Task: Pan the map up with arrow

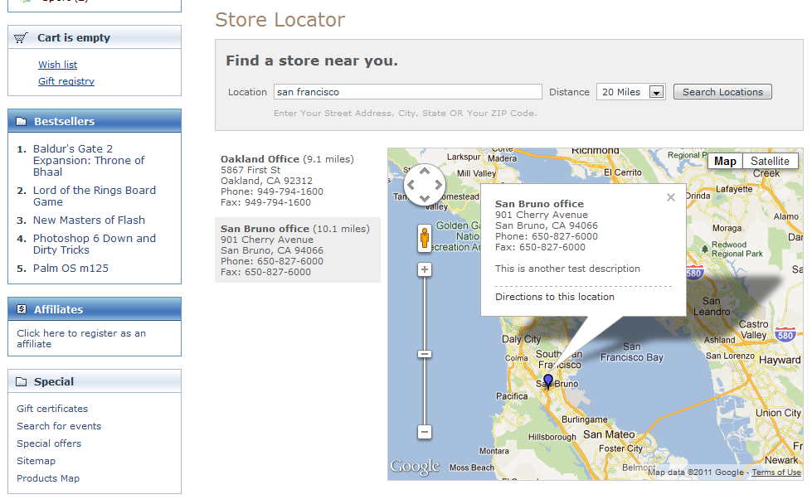Action: click(425, 172)
